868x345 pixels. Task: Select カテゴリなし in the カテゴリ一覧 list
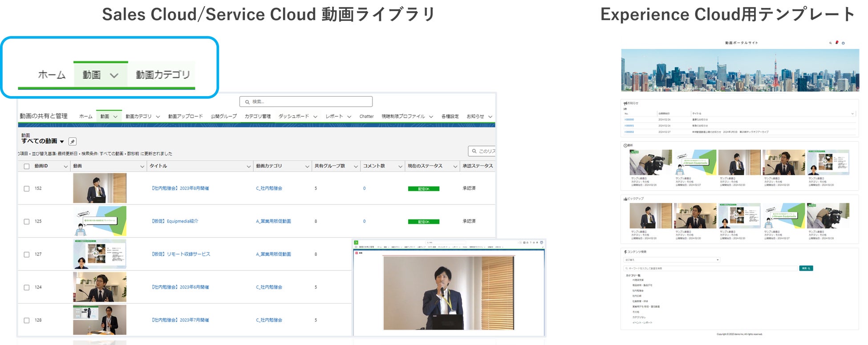tap(639, 317)
